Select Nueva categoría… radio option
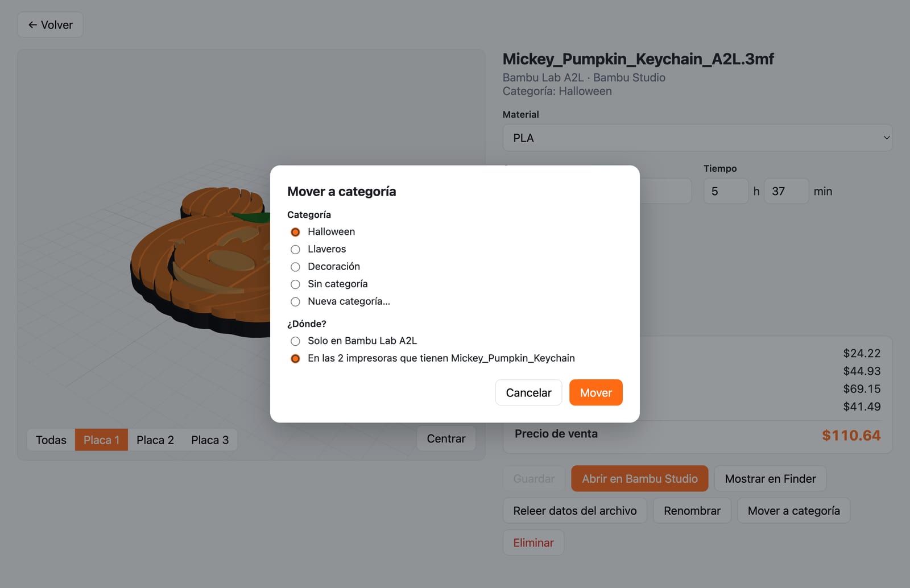 [x=295, y=302]
